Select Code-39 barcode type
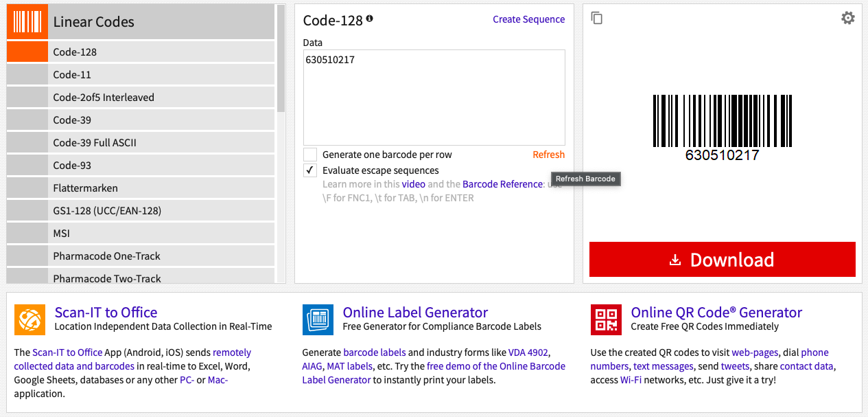The width and height of the screenshot is (868, 417). tap(141, 120)
